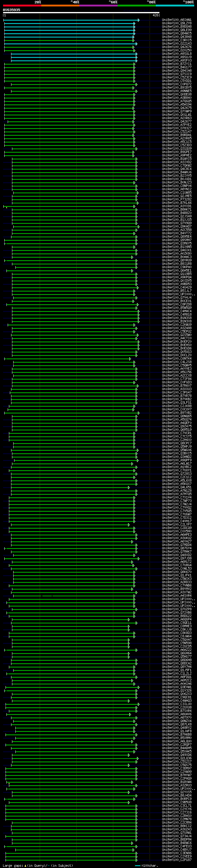This screenshot has height=868, width=197.
Task: Click the purple ~60% identity legend bar
Action: (99, 6)
